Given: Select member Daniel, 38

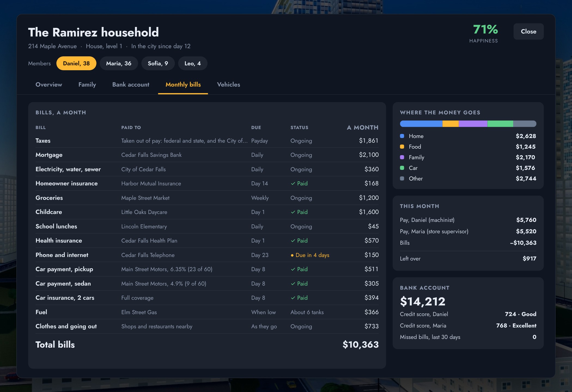Looking at the screenshot, I should point(76,63).
